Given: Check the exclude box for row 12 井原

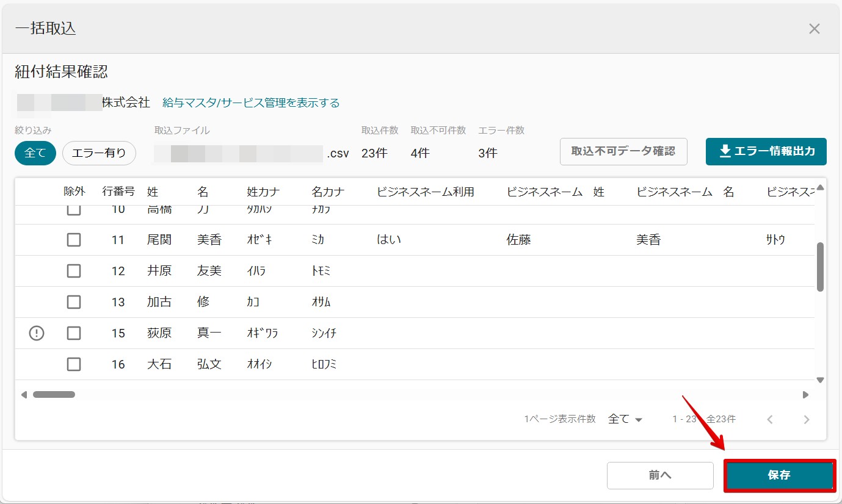Looking at the screenshot, I should click(x=74, y=271).
